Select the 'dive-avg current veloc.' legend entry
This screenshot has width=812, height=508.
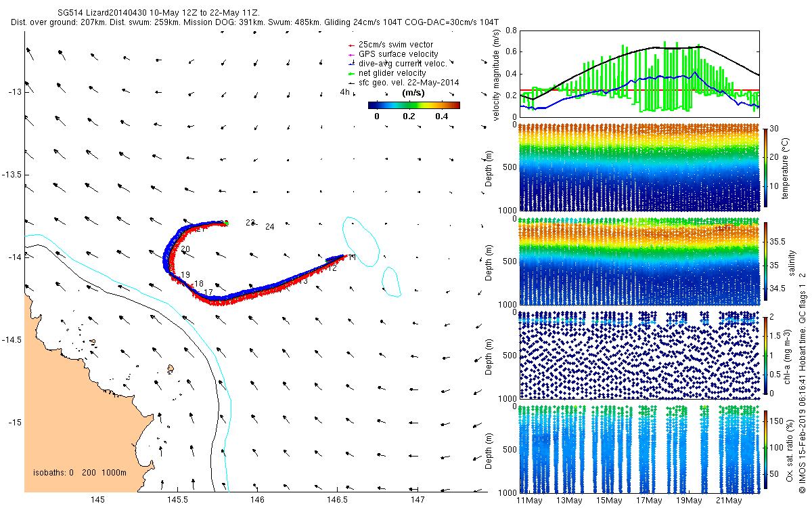point(397,63)
